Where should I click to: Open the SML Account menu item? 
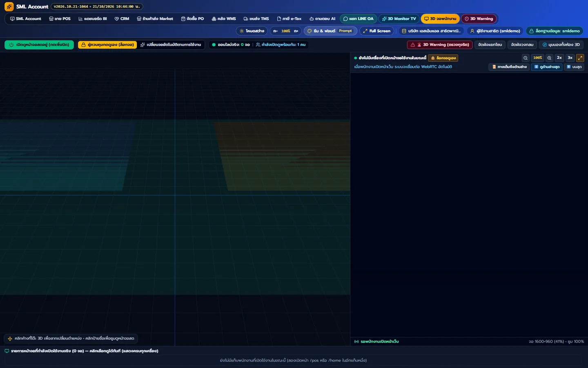(x=26, y=19)
